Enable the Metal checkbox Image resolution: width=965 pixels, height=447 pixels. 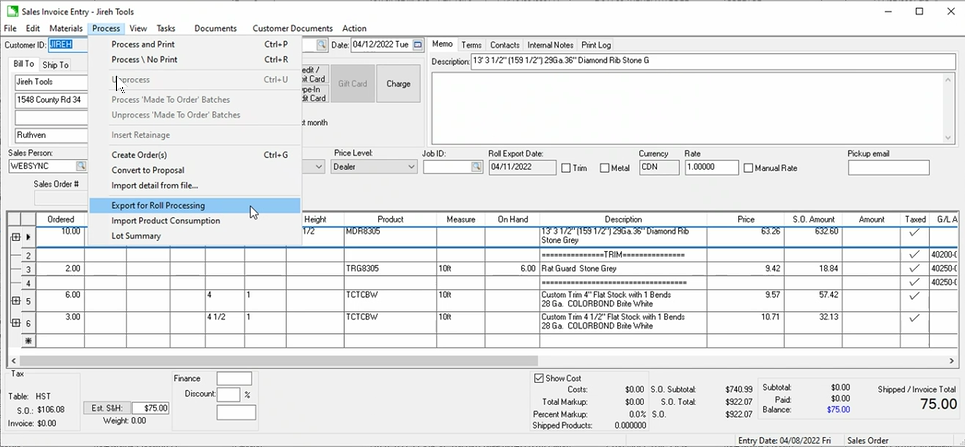(606, 168)
